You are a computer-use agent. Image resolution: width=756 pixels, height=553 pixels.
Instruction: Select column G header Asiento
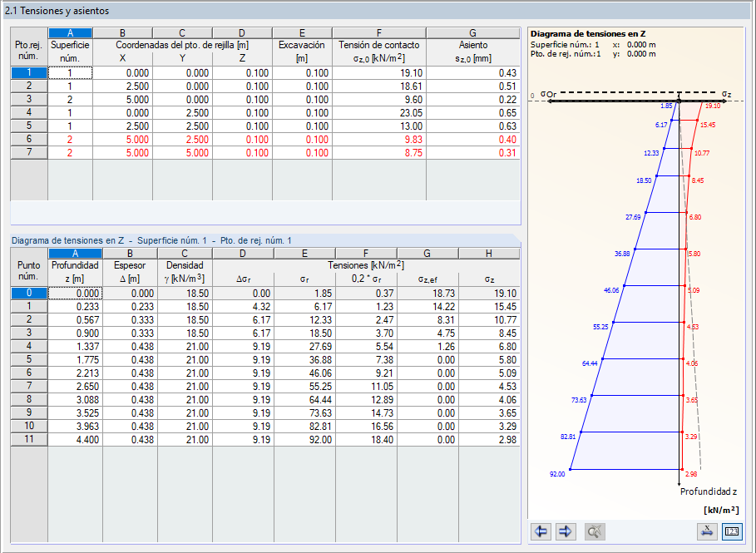[x=473, y=32]
